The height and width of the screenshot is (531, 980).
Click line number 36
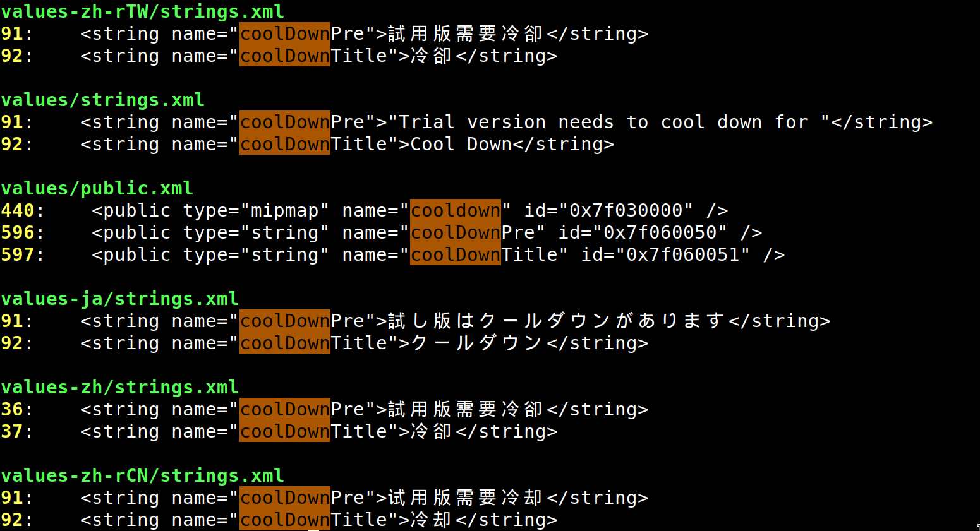12,409
